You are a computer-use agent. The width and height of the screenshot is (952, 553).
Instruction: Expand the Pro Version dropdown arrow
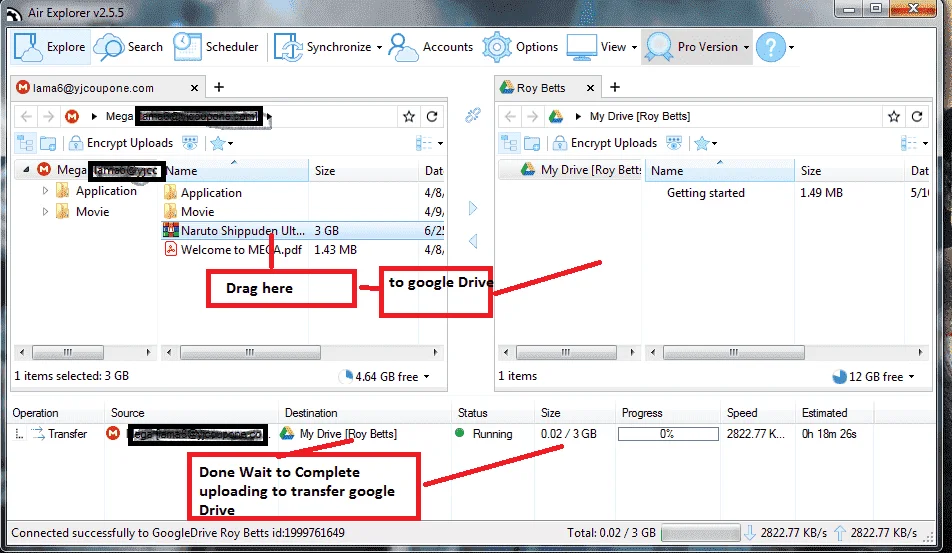click(746, 47)
